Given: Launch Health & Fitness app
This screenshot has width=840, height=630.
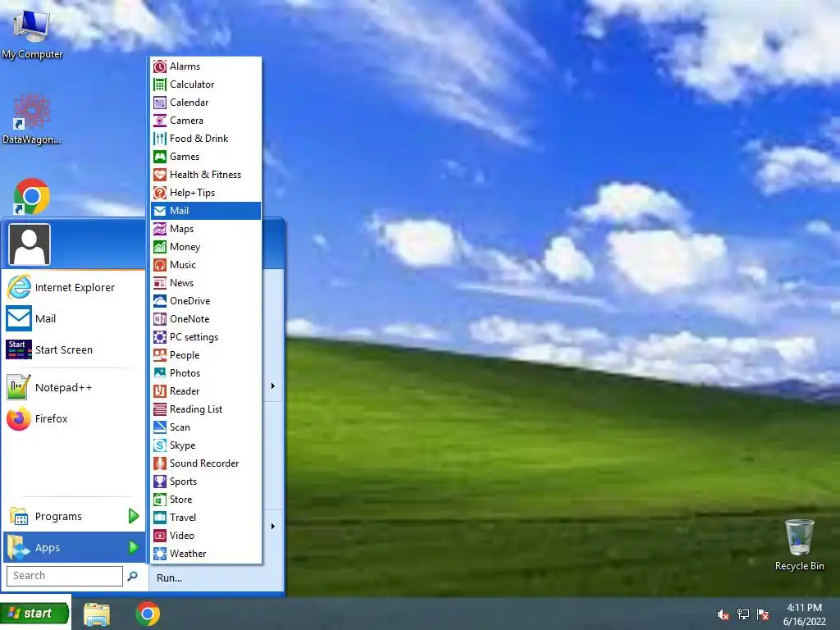Looking at the screenshot, I should [x=206, y=175].
